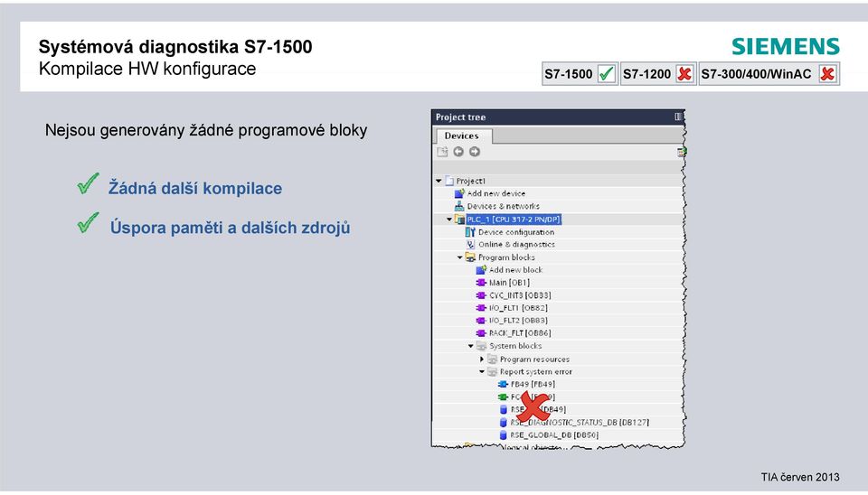
Task: Collapse the PLC_1 node arrow
Action: 449,219
